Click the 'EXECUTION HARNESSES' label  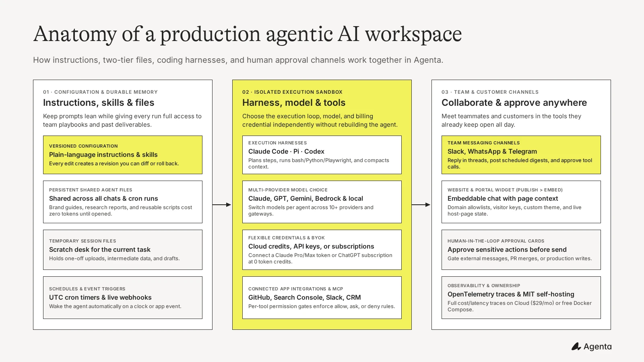[x=277, y=143]
